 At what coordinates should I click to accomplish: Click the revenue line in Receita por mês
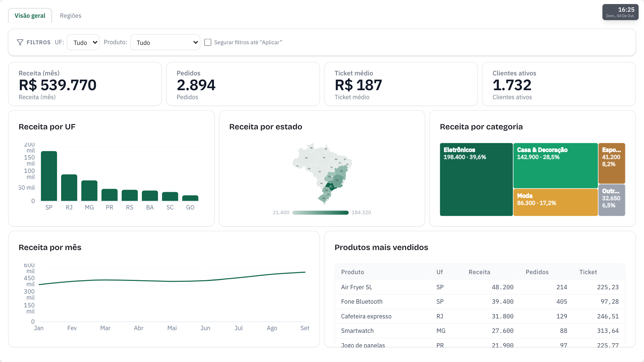click(172, 281)
